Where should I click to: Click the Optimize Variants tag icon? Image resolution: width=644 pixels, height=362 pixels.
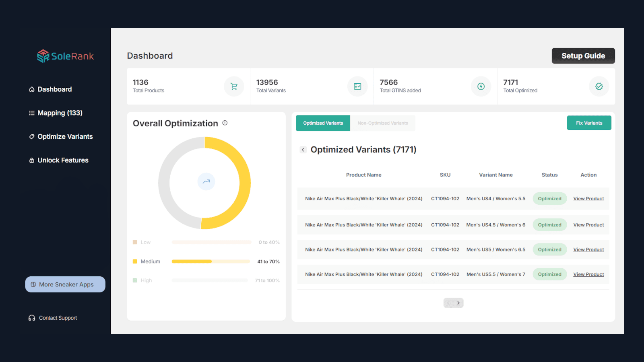pyautogui.click(x=32, y=136)
